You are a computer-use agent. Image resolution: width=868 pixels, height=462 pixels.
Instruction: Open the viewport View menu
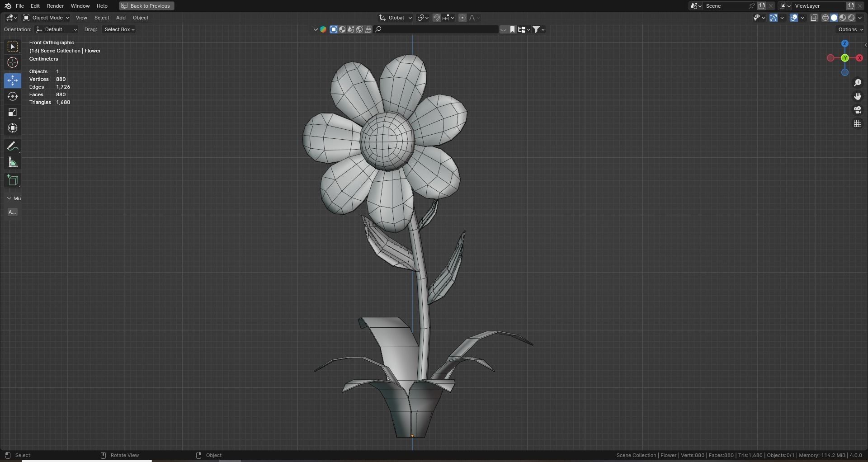(x=81, y=18)
